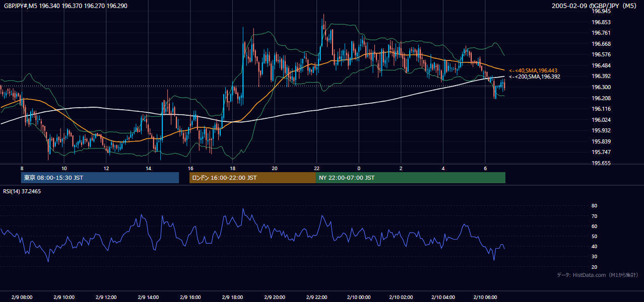
Task: Click price level 196.945 on axis
Action: point(601,11)
